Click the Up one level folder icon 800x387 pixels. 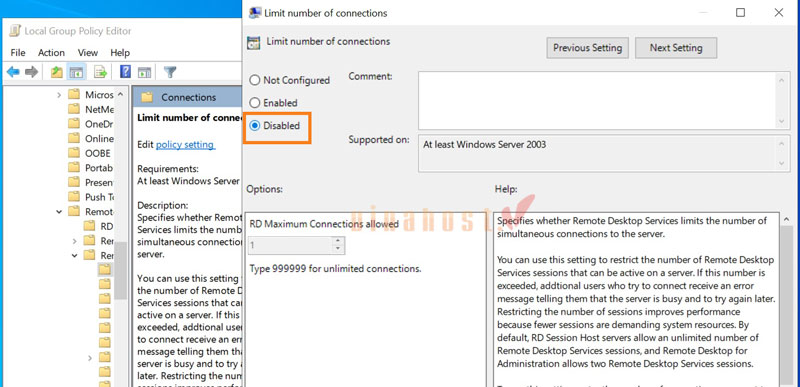(57, 72)
